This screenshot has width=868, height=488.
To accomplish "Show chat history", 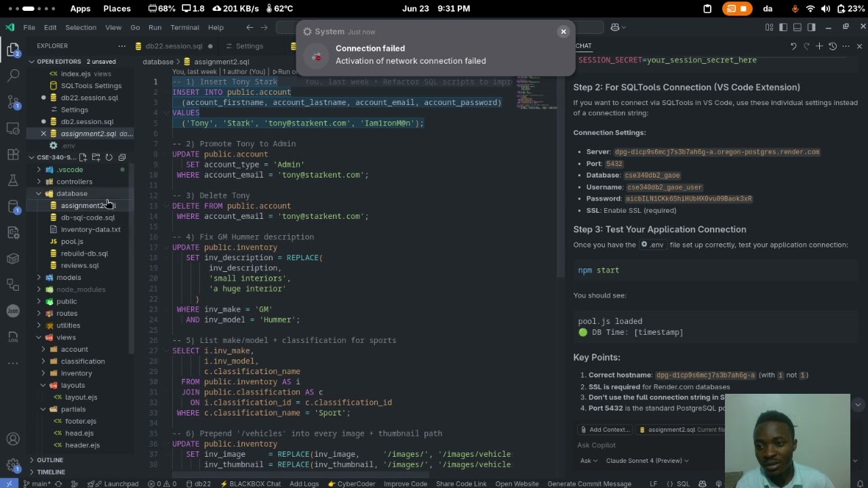I will (x=833, y=46).
